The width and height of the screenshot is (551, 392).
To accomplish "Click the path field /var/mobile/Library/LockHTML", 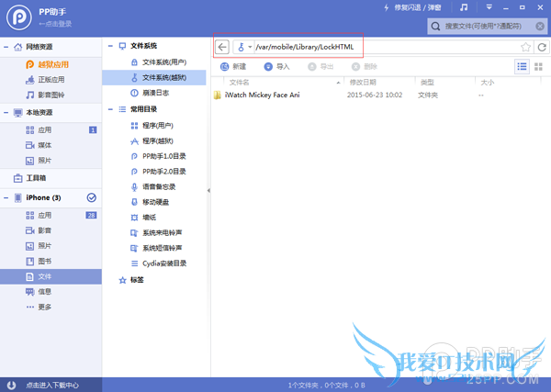I will click(387, 47).
